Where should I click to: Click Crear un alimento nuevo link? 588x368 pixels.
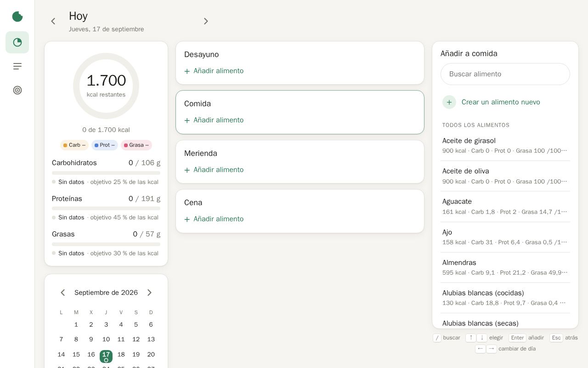point(501,102)
